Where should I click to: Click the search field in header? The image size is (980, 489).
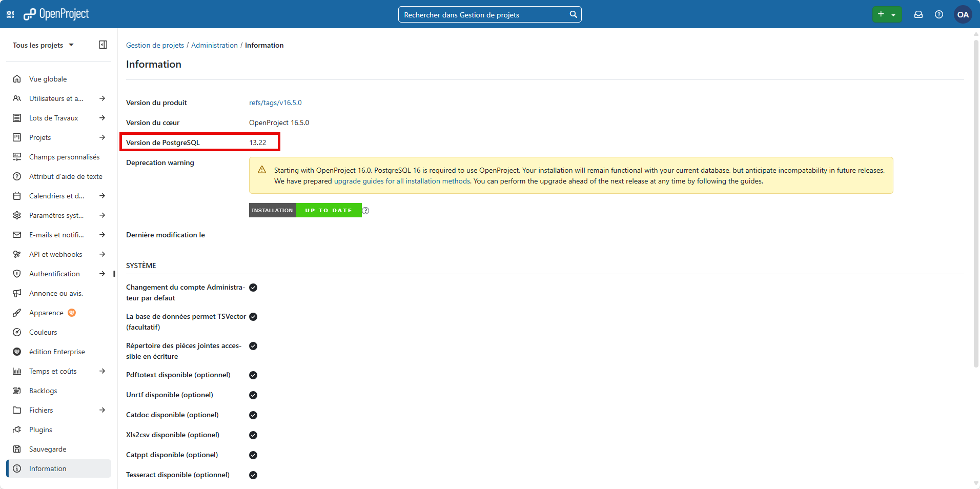coord(482,15)
